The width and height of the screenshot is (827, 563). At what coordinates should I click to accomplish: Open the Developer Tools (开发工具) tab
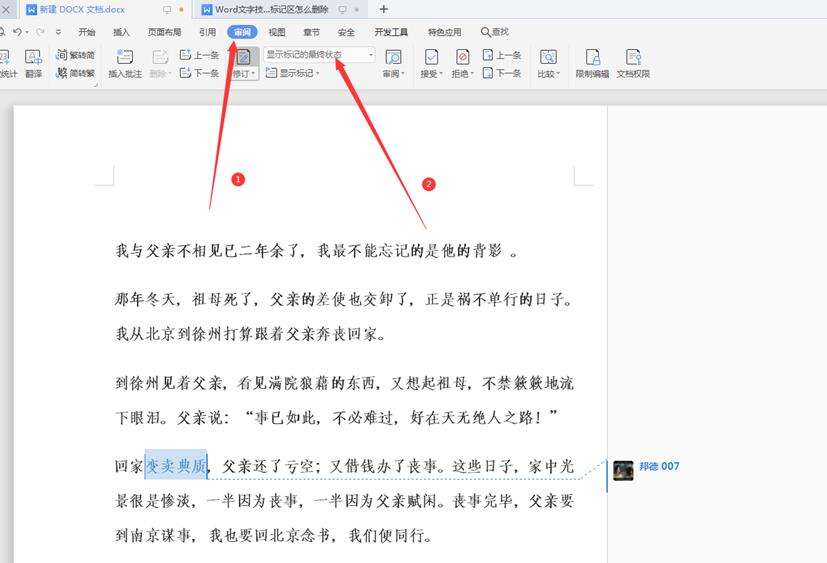[x=391, y=32]
